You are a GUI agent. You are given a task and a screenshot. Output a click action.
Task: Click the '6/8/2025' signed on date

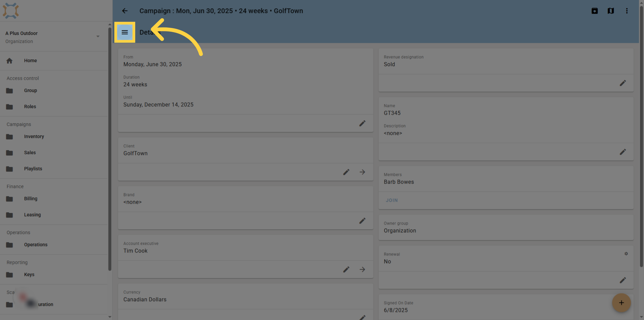396,310
